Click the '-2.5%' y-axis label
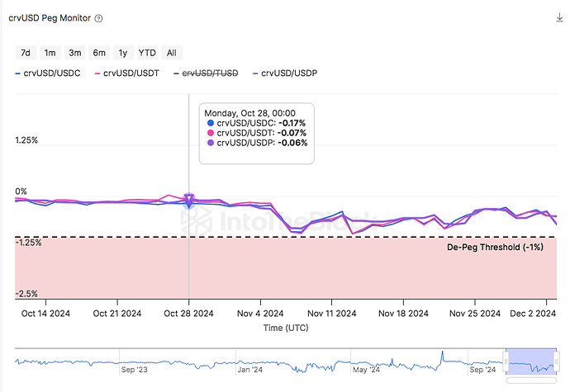Viewport: 570px width, 392px height. [26, 294]
